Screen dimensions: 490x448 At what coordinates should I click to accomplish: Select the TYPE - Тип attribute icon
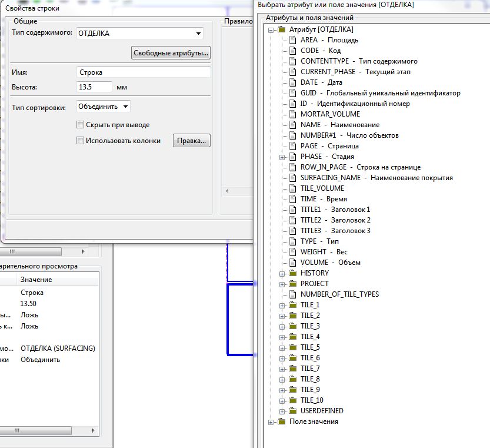click(x=292, y=241)
